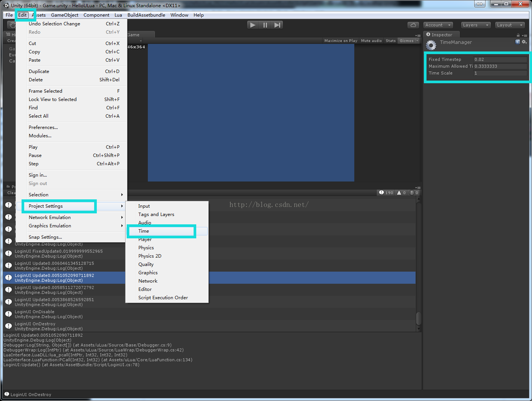Click the TimeManager gear icon in Inspector
Image resolution: width=532 pixels, height=401 pixels.
coord(431,45)
